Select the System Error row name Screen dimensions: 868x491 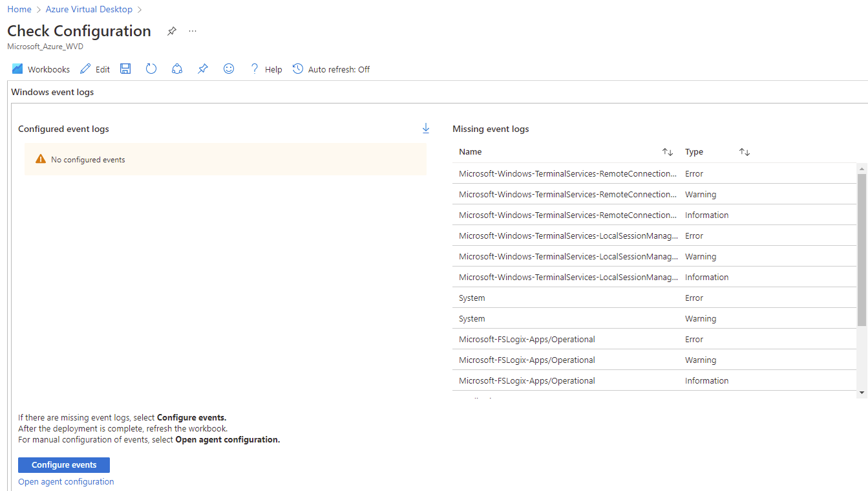[472, 298]
